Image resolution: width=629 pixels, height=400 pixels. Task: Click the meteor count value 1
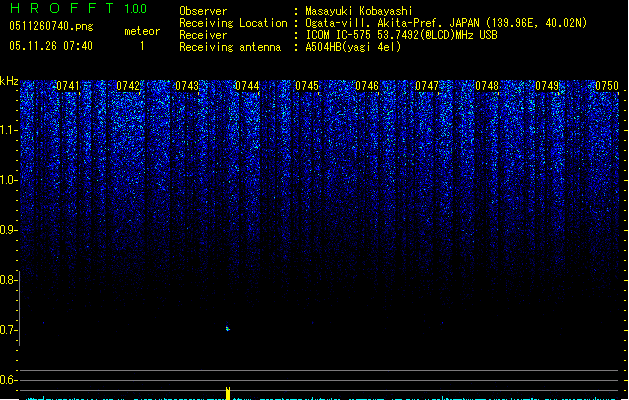point(142,46)
